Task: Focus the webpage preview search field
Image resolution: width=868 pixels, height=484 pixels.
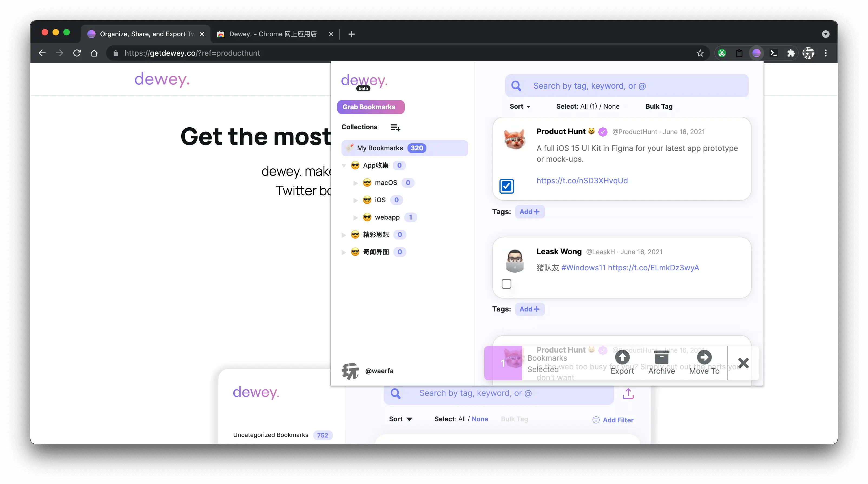Action: click(499, 393)
